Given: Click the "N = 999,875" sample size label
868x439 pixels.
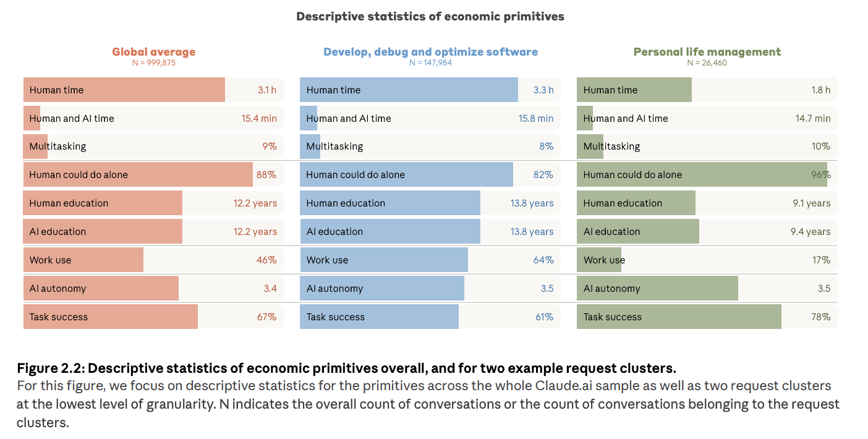Looking at the screenshot, I should [153, 63].
